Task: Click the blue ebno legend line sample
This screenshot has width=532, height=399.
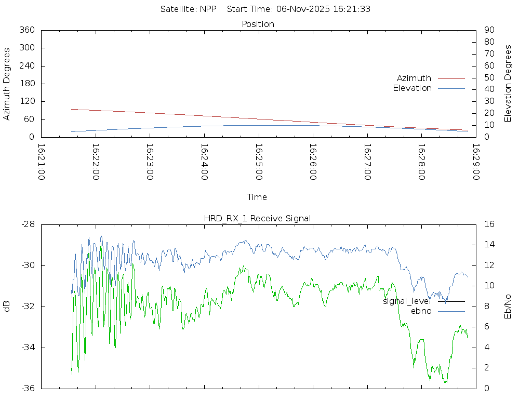Action: [x=451, y=311]
